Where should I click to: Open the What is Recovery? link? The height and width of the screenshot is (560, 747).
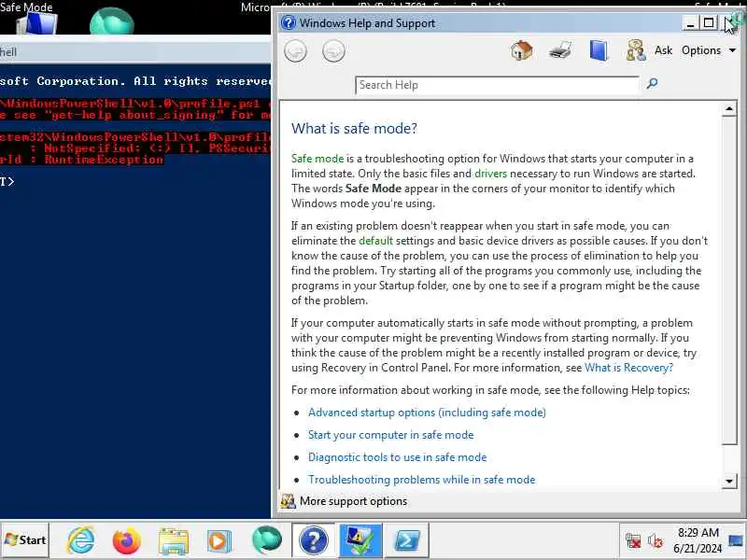click(628, 368)
